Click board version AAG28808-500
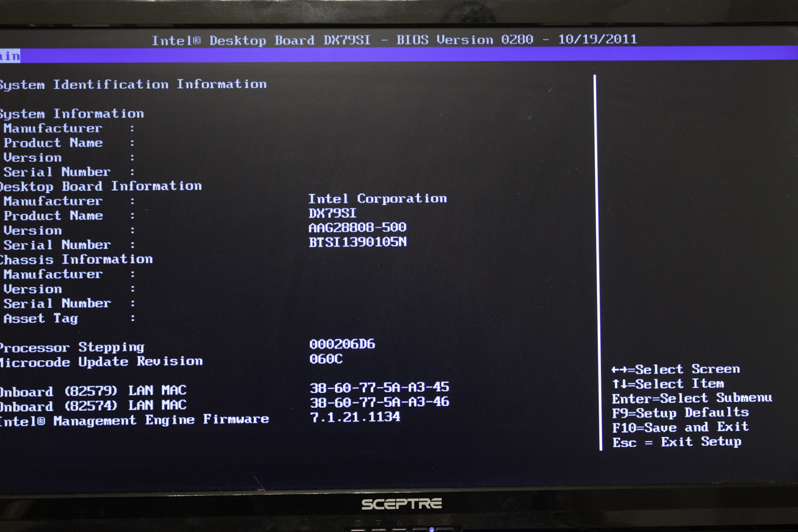 (x=357, y=228)
